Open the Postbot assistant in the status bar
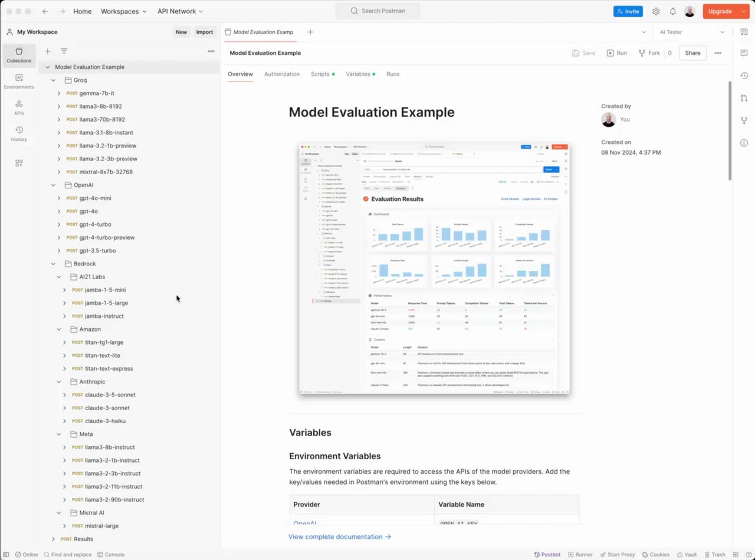The height and width of the screenshot is (560, 755). pyautogui.click(x=547, y=555)
